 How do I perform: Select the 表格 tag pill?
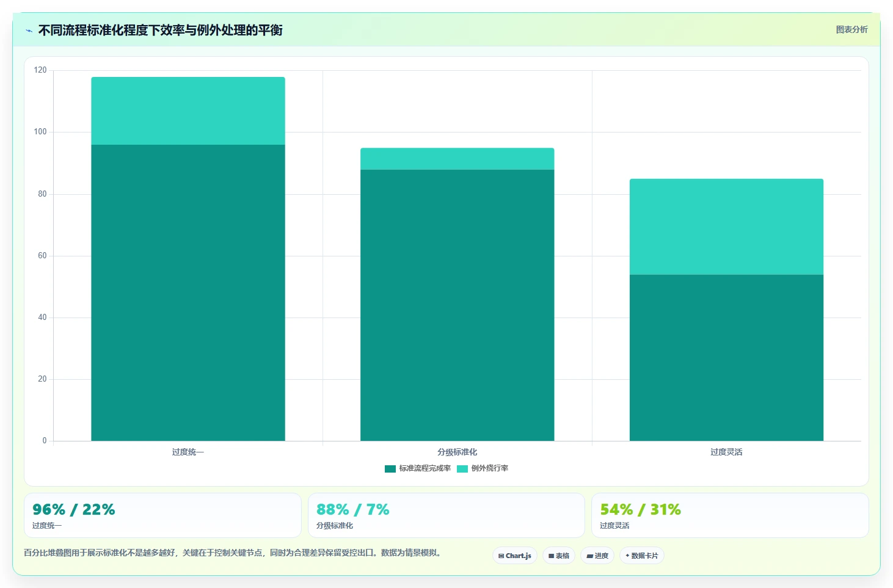click(x=559, y=556)
